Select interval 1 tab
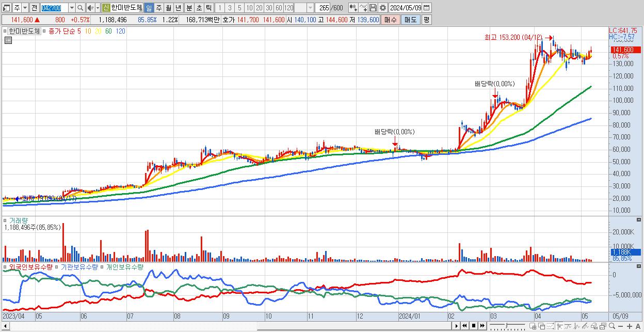644x332 pixels. (219, 8)
